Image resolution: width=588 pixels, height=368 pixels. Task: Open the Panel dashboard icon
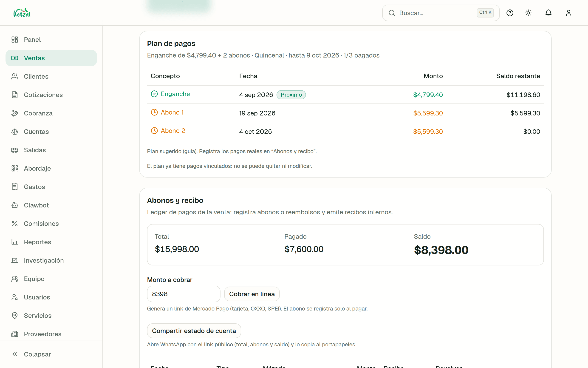pyautogui.click(x=14, y=39)
